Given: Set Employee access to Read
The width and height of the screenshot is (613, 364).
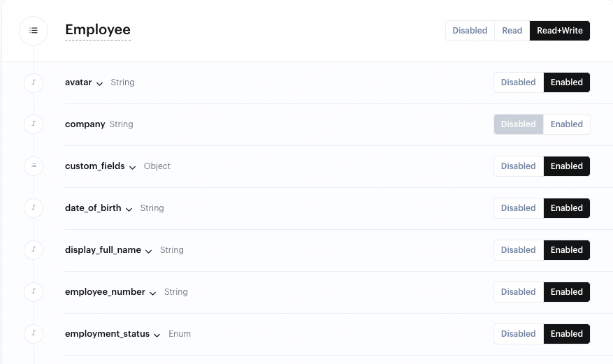Looking at the screenshot, I should pos(512,31).
